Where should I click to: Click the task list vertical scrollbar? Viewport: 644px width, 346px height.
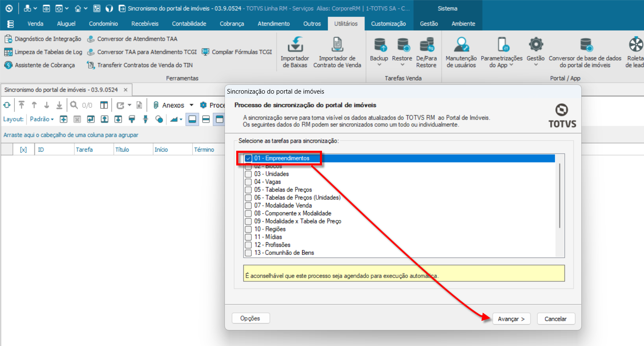pyautogui.click(x=560, y=195)
